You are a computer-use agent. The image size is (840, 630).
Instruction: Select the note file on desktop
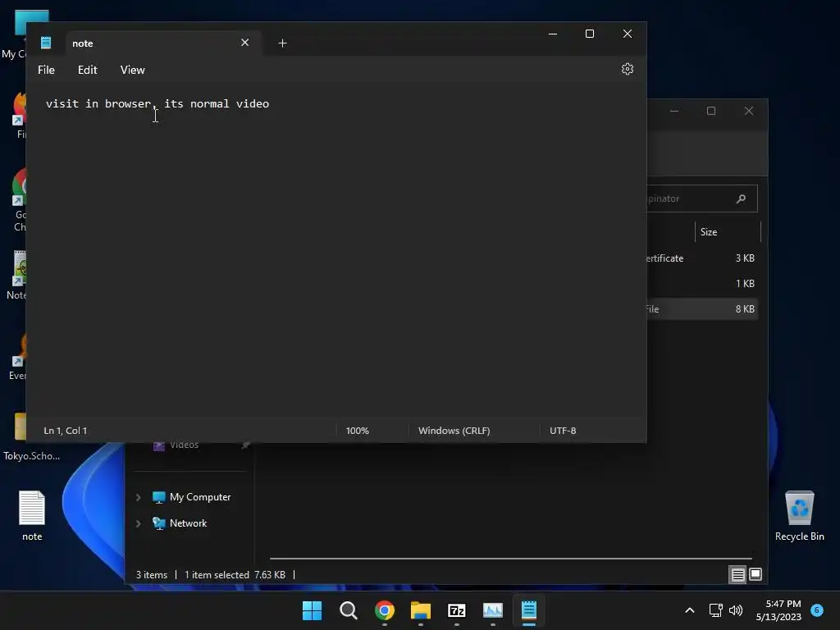click(x=32, y=515)
